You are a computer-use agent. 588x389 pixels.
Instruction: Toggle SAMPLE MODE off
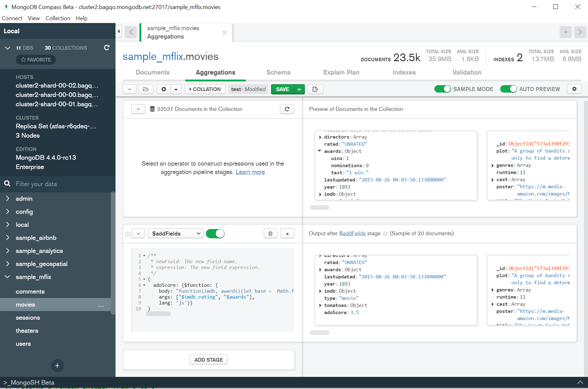tap(442, 89)
